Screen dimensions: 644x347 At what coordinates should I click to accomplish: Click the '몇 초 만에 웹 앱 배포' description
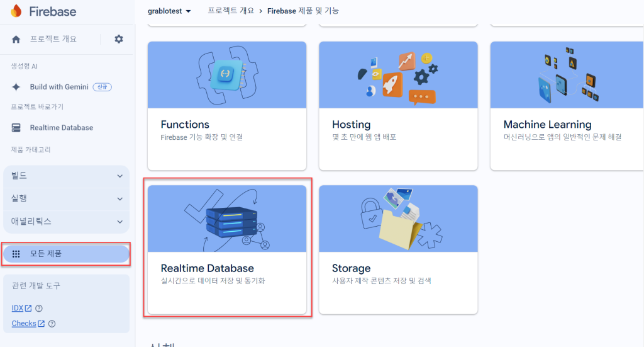(x=364, y=137)
